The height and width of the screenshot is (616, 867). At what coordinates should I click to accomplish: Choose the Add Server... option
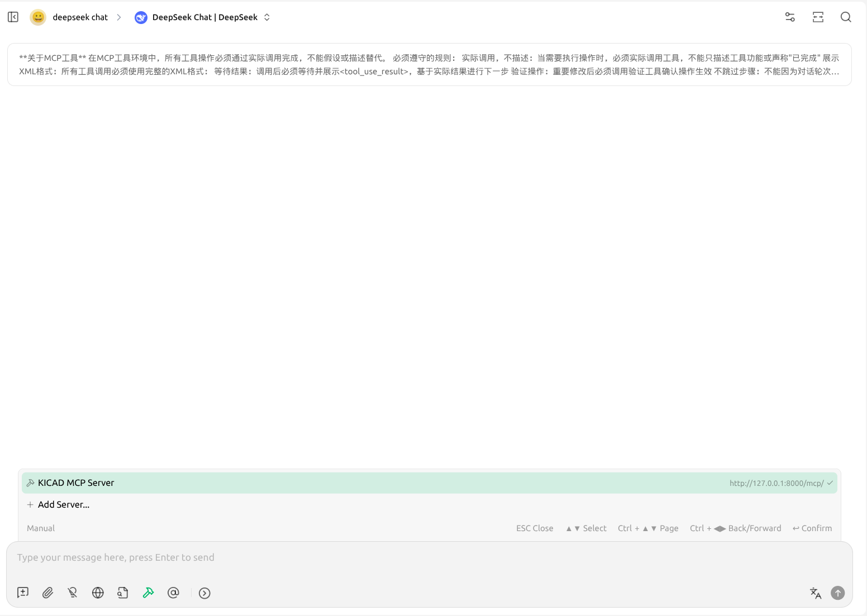(63, 505)
